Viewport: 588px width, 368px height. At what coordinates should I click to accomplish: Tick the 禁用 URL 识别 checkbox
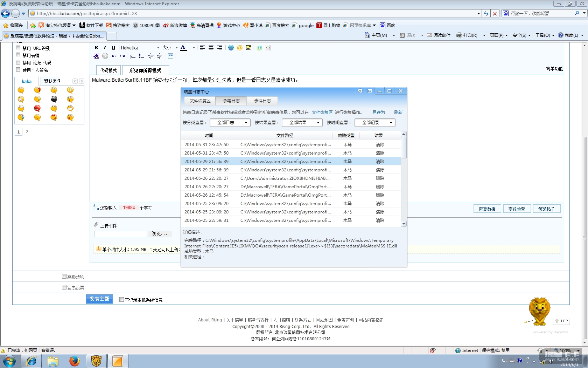(x=18, y=48)
